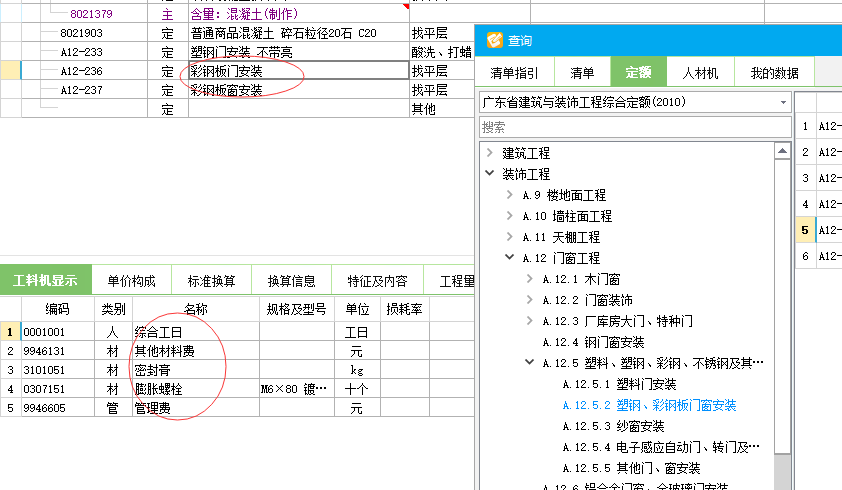
Task: Open the 我的数据 tab
Action: coord(774,73)
